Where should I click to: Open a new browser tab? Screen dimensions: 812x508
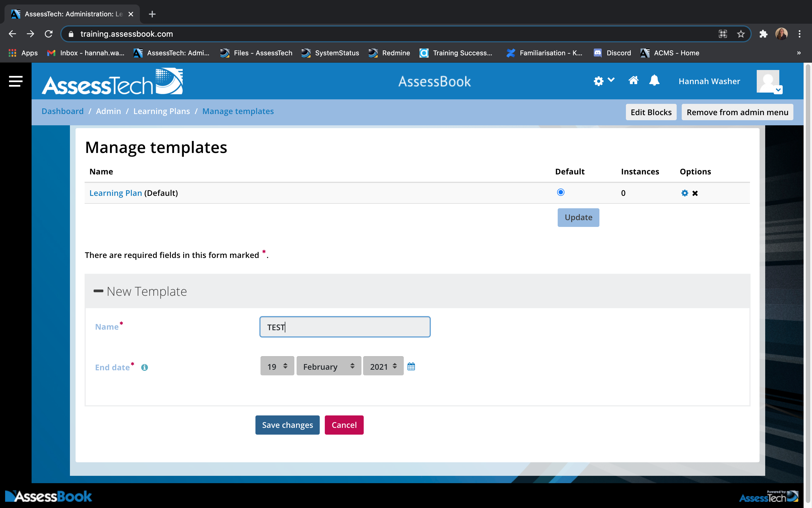click(152, 14)
